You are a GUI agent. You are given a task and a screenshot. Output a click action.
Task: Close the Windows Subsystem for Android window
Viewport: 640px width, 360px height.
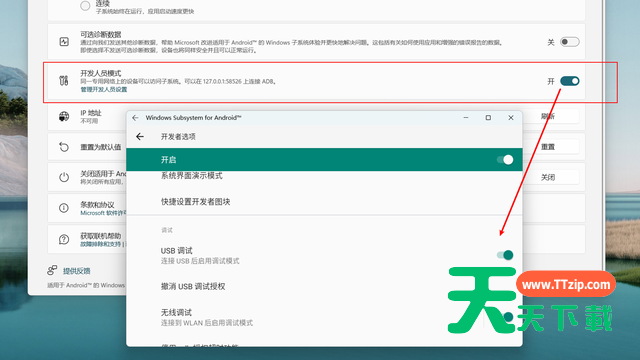pos(511,118)
